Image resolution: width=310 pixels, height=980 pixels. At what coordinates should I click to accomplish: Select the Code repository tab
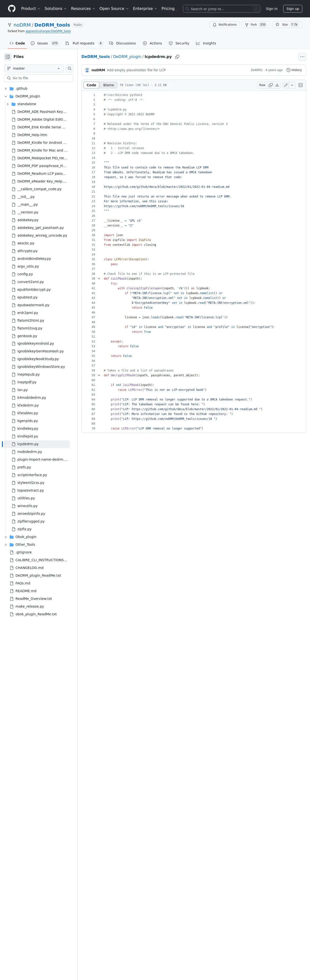click(17, 43)
